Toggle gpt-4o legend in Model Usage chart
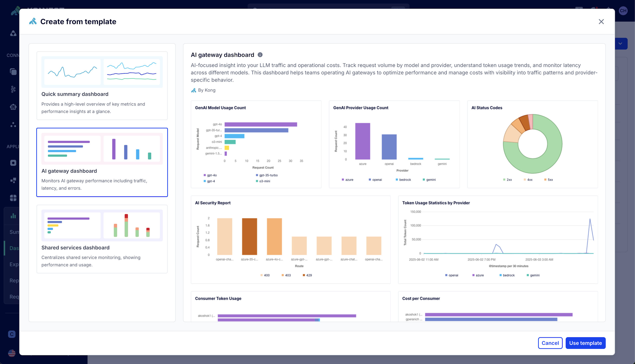Viewport: 635px width, 364px height. (210, 175)
